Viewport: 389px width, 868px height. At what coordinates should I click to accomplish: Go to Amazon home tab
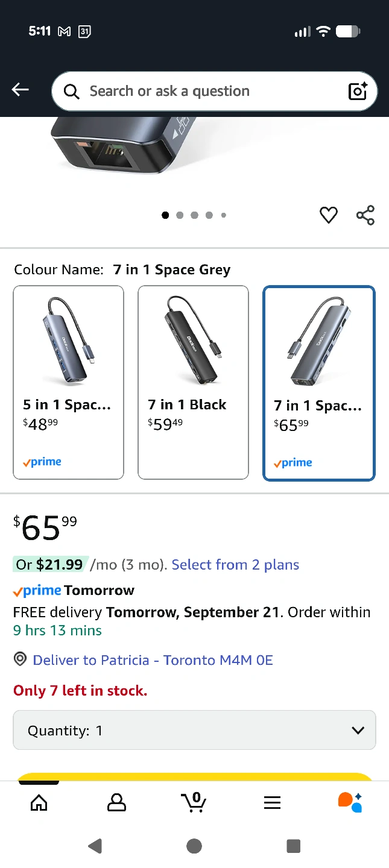[x=39, y=802]
